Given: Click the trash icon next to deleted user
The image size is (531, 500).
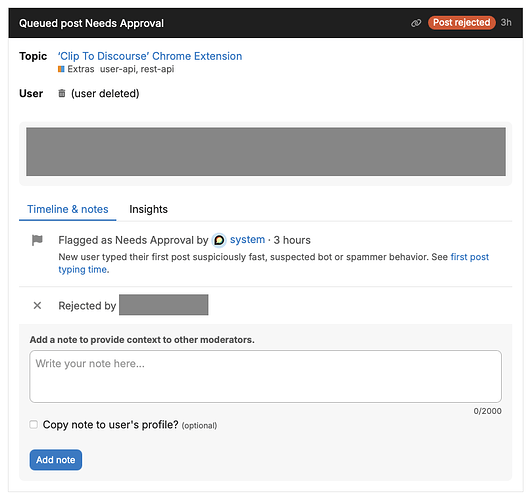Looking at the screenshot, I should point(62,93).
